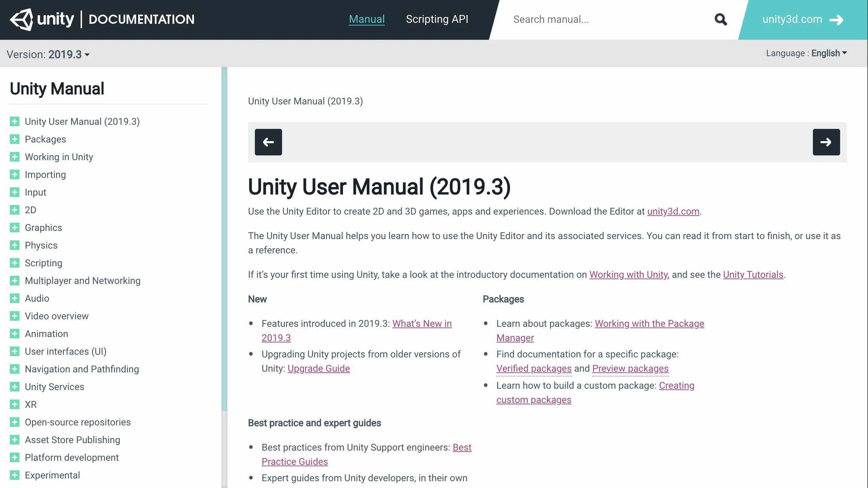Open the Scripting sidebar entry
The image size is (868, 488).
pos(44,263)
